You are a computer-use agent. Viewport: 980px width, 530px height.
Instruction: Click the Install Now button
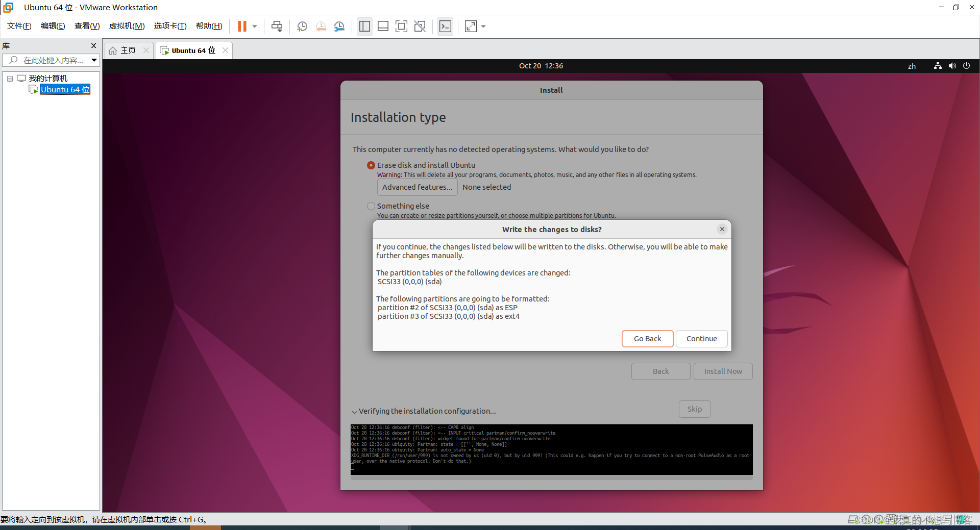pyautogui.click(x=723, y=371)
